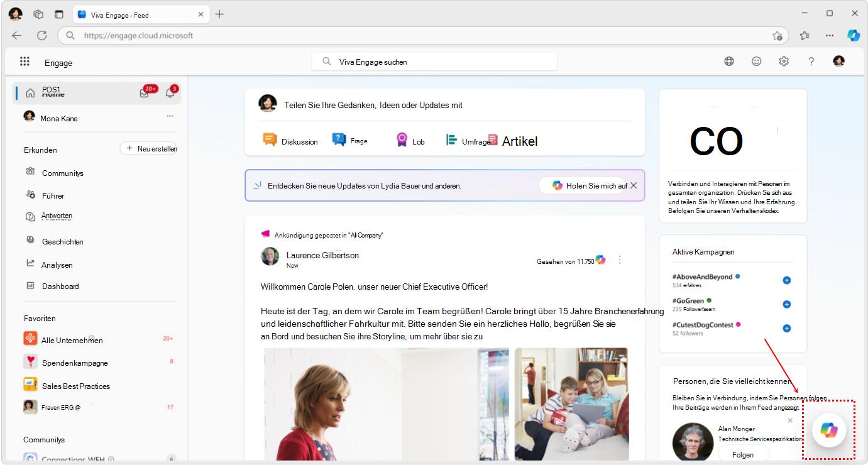Image resolution: width=868 pixels, height=465 pixels.
Task: Click the Edge Copilot sidebar icon
Action: pyautogui.click(x=854, y=36)
